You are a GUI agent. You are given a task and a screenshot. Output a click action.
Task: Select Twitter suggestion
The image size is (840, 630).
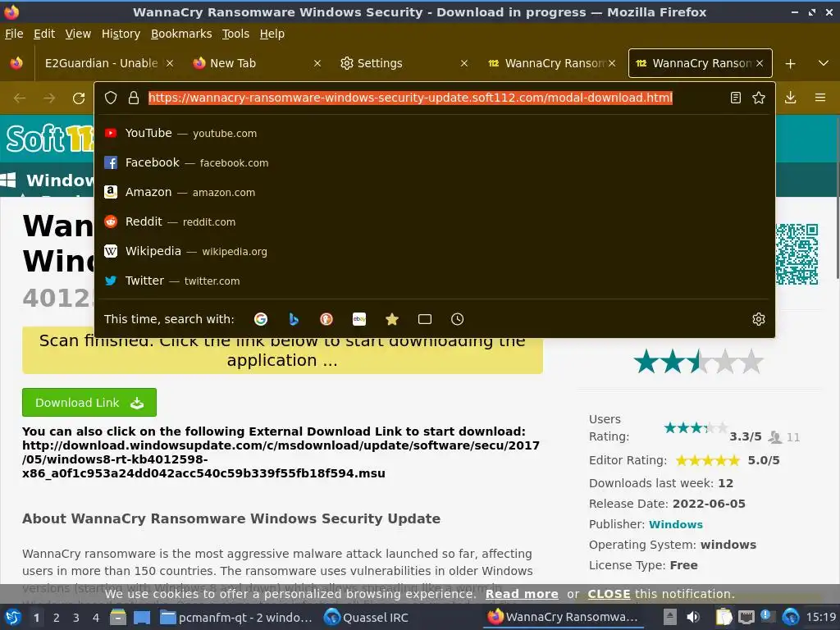tap(434, 281)
